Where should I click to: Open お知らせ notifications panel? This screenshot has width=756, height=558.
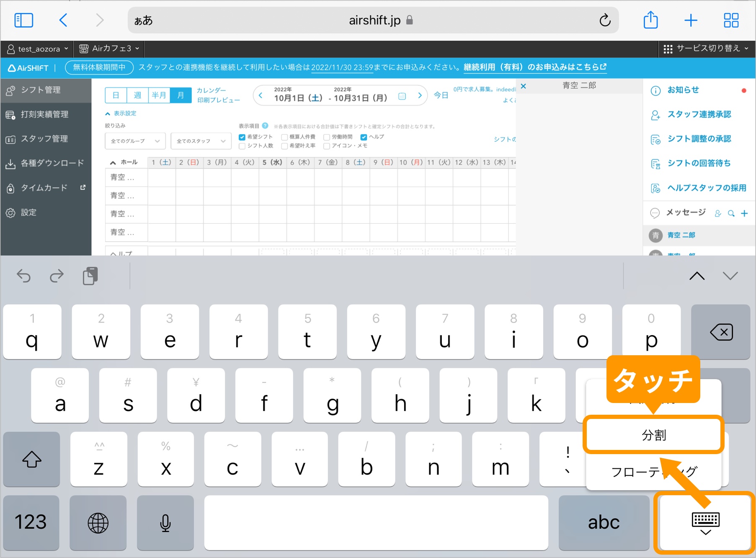point(683,90)
